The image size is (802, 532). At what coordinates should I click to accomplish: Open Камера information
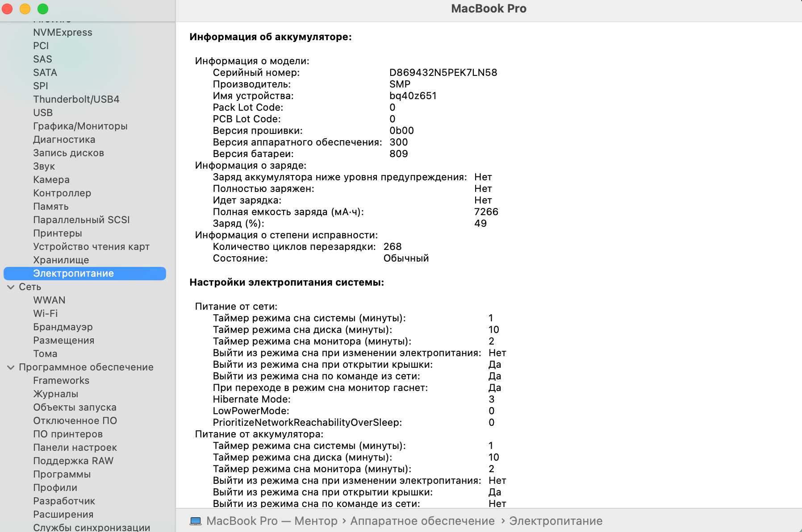(51, 180)
